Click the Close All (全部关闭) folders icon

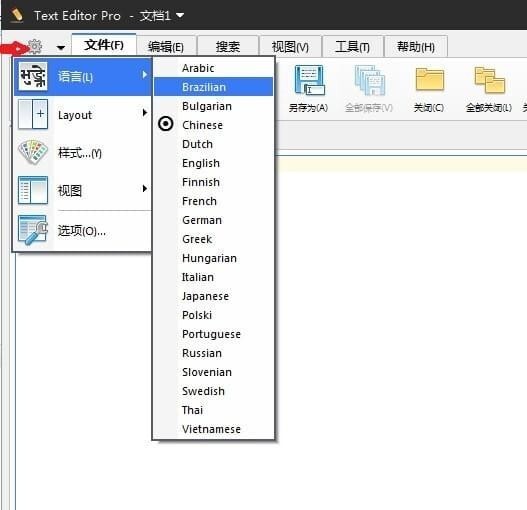[489, 80]
